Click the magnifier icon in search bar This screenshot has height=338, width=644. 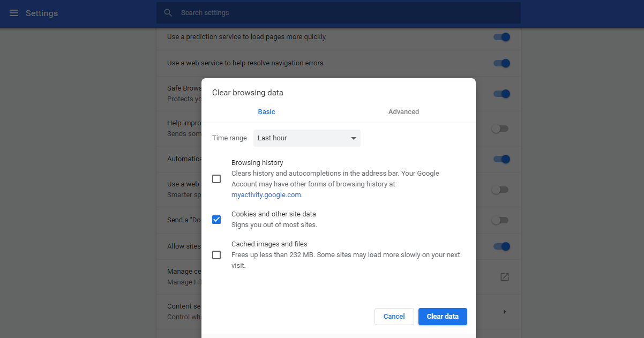click(x=168, y=13)
